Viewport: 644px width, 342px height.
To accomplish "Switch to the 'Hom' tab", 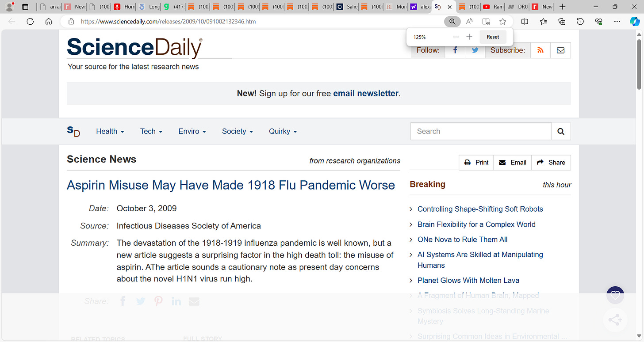I will point(123,7).
